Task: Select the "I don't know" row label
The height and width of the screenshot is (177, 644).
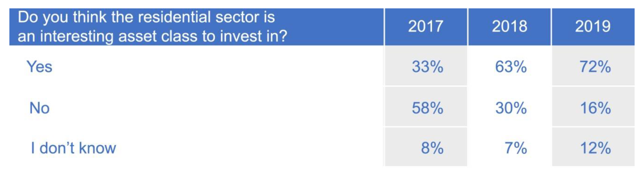Action: 73,148
